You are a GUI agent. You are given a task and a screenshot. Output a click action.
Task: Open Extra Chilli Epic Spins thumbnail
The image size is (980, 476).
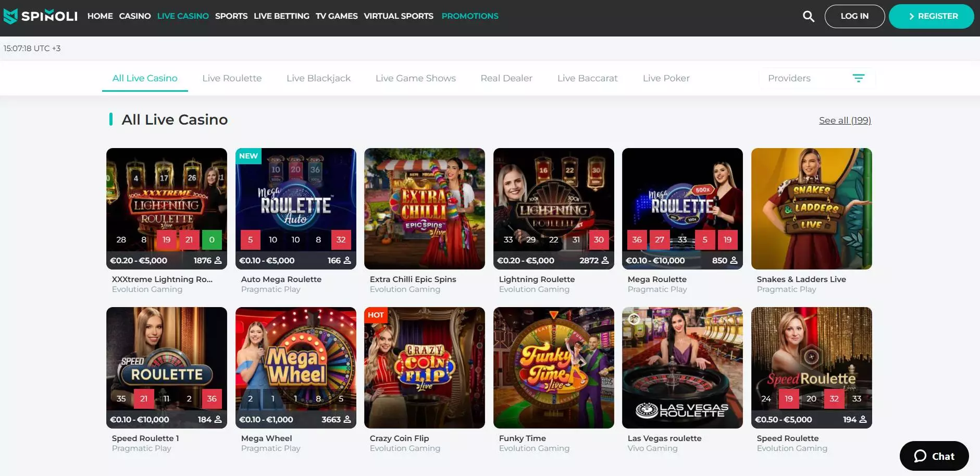425,209
